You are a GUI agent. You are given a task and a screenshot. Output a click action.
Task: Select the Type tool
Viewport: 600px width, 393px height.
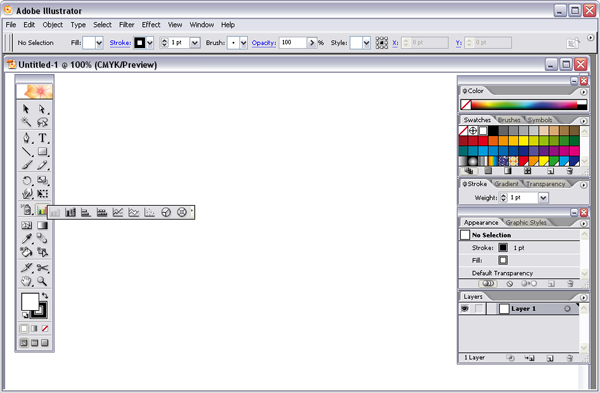[x=42, y=138]
